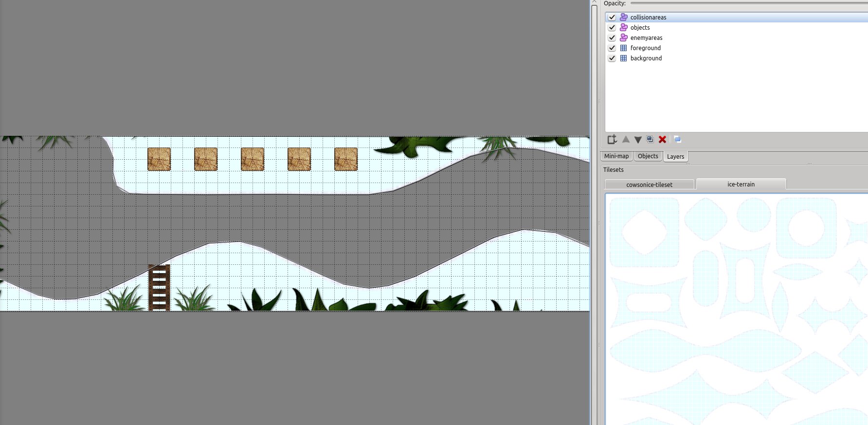Switch to the Mini-map tab
This screenshot has width=868, height=425.
[x=616, y=156]
